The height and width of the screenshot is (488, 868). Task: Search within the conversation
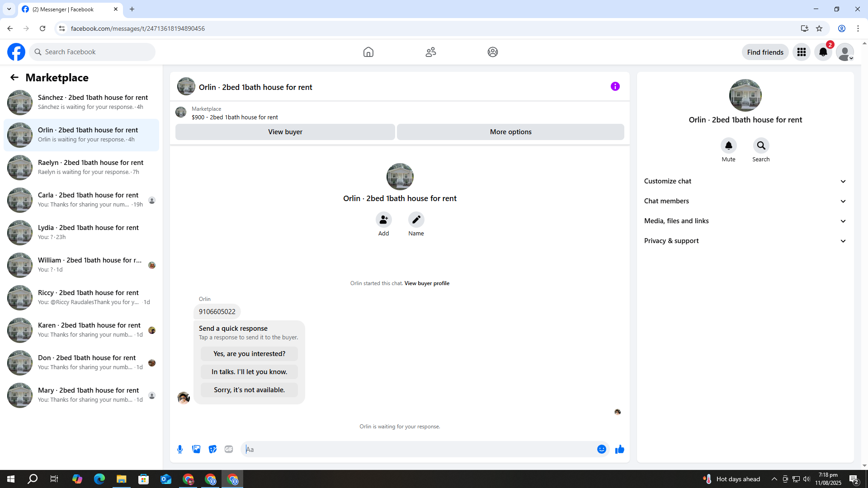(x=761, y=146)
